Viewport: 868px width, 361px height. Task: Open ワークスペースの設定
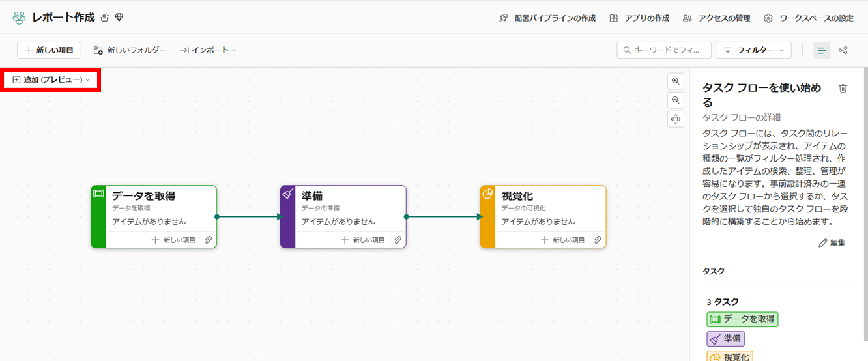(x=808, y=18)
